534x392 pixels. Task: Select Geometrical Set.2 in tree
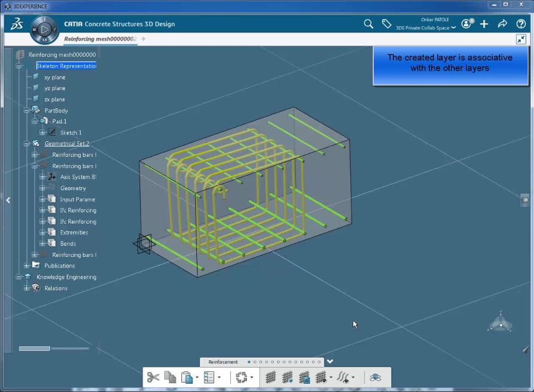[x=67, y=143]
